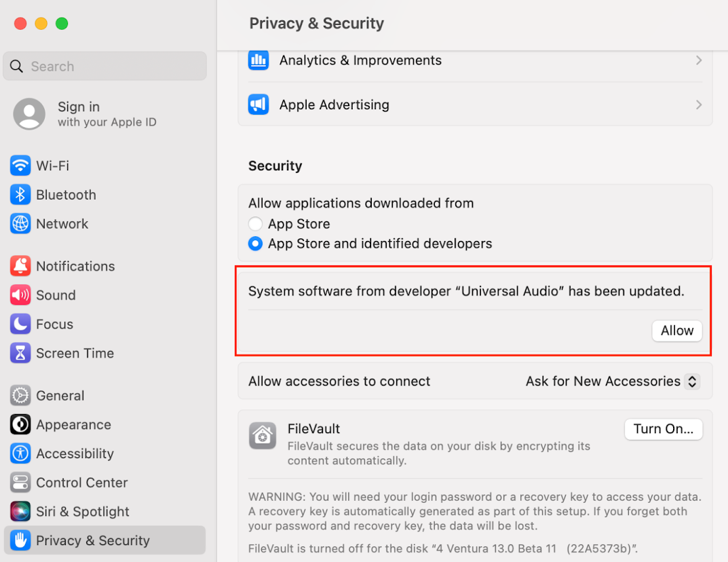Sign in with your Apple ID
The width and height of the screenshot is (728, 562).
pos(85,113)
